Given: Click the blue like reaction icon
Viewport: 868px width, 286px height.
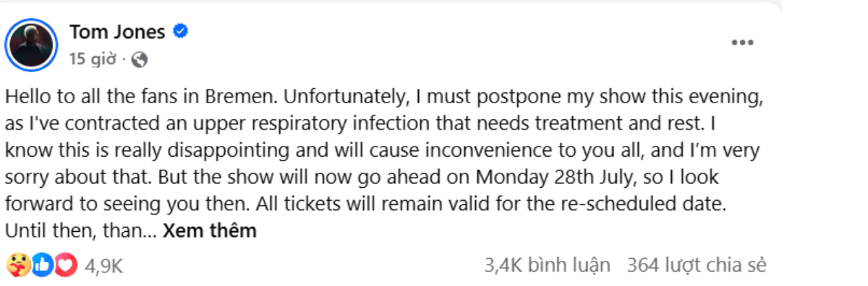Looking at the screenshot, I should (42, 266).
